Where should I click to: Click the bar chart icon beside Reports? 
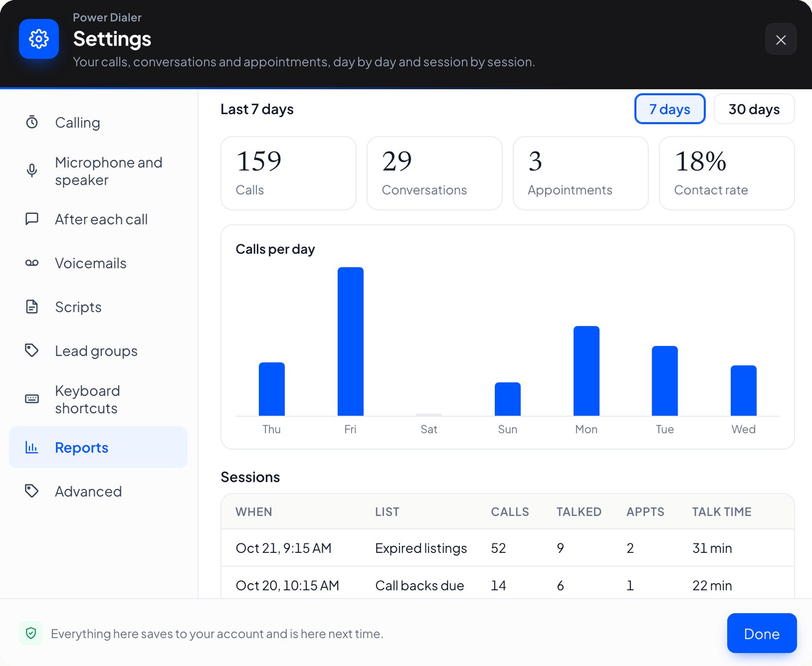[x=32, y=447]
